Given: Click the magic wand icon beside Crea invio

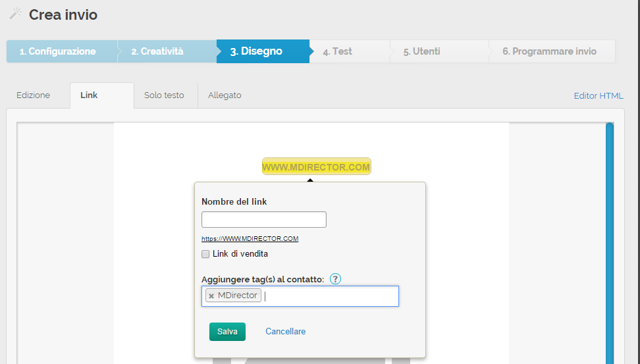Looking at the screenshot, I should [15, 14].
